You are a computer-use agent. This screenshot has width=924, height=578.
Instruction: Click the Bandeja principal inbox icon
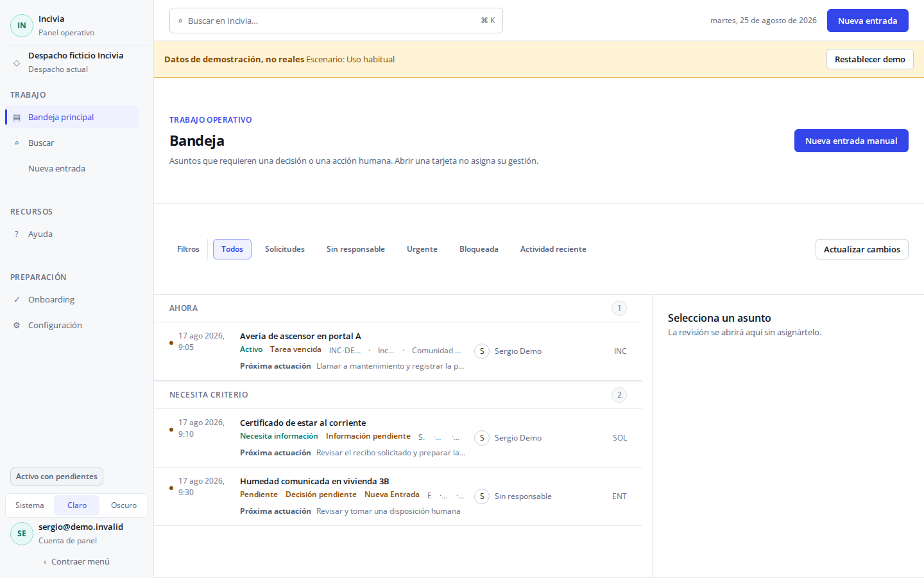17,118
